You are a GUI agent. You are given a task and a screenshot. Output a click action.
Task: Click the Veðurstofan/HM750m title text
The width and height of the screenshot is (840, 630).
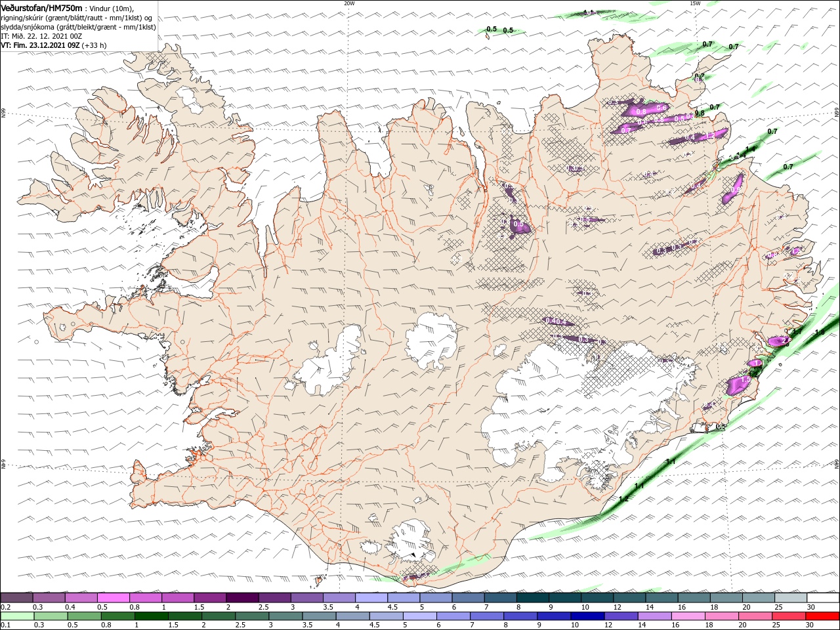pos(42,7)
